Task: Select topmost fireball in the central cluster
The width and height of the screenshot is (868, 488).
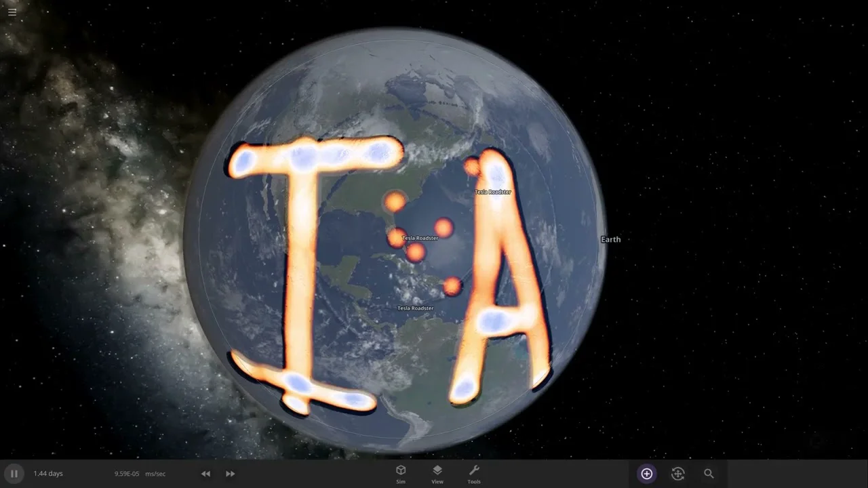Action: coord(395,201)
